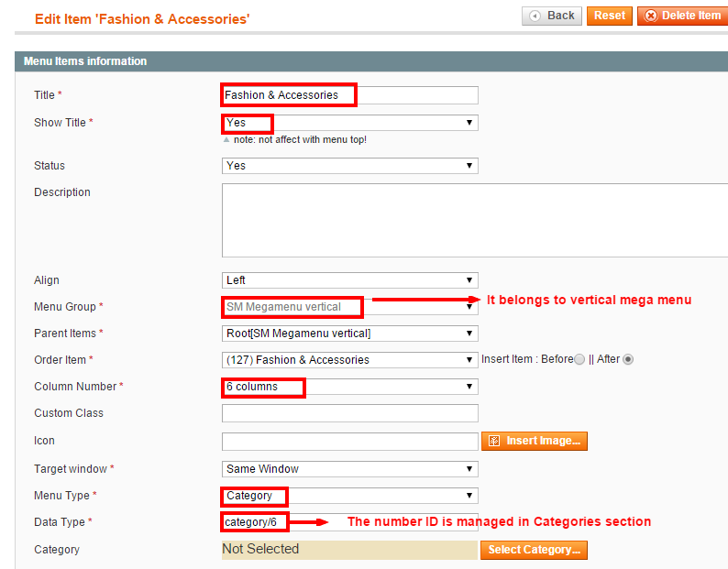Screen dimensions: 728x569
Task: Open the Column Number dropdown
Action: [x=349, y=387]
